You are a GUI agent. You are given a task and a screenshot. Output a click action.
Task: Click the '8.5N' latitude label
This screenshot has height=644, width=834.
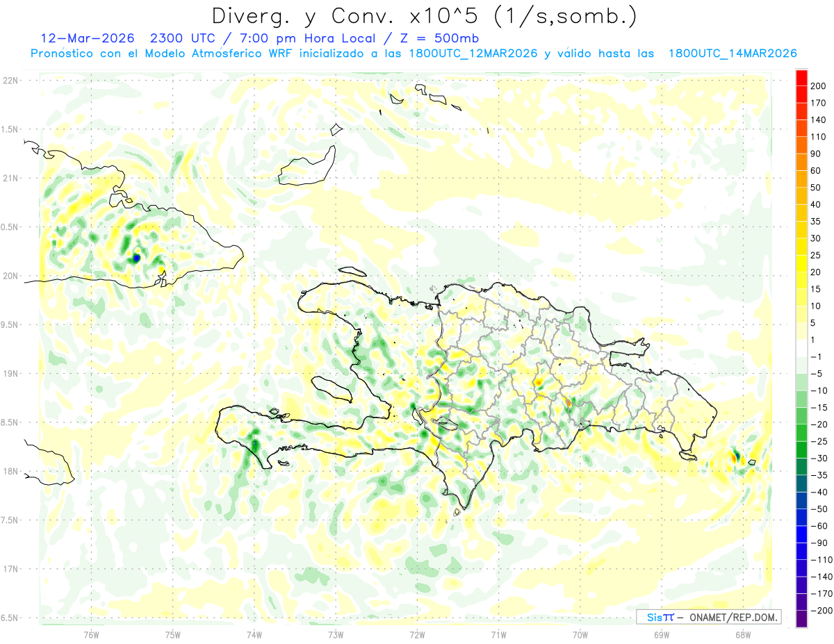[10, 422]
